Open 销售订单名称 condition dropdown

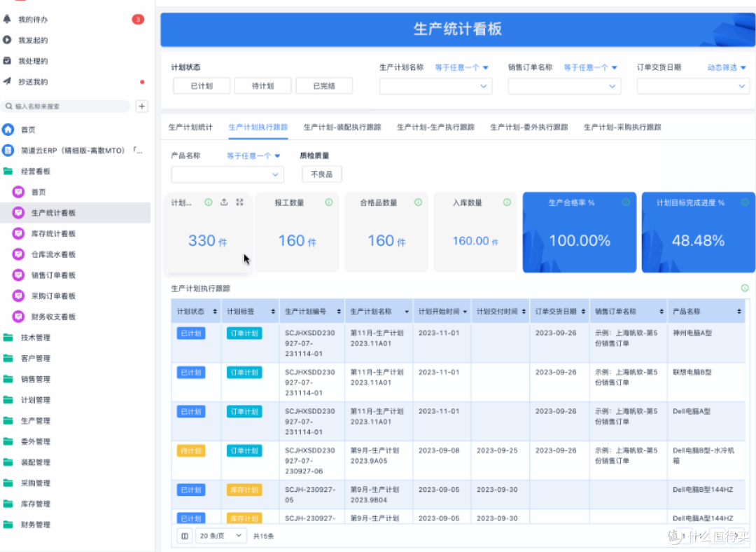(x=590, y=67)
